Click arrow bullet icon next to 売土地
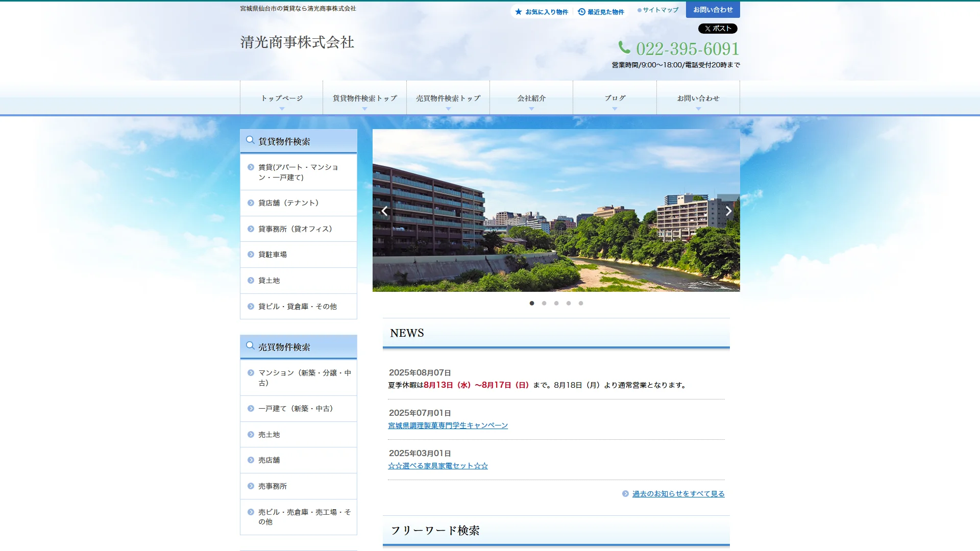Image resolution: width=980 pixels, height=551 pixels. [x=251, y=434]
